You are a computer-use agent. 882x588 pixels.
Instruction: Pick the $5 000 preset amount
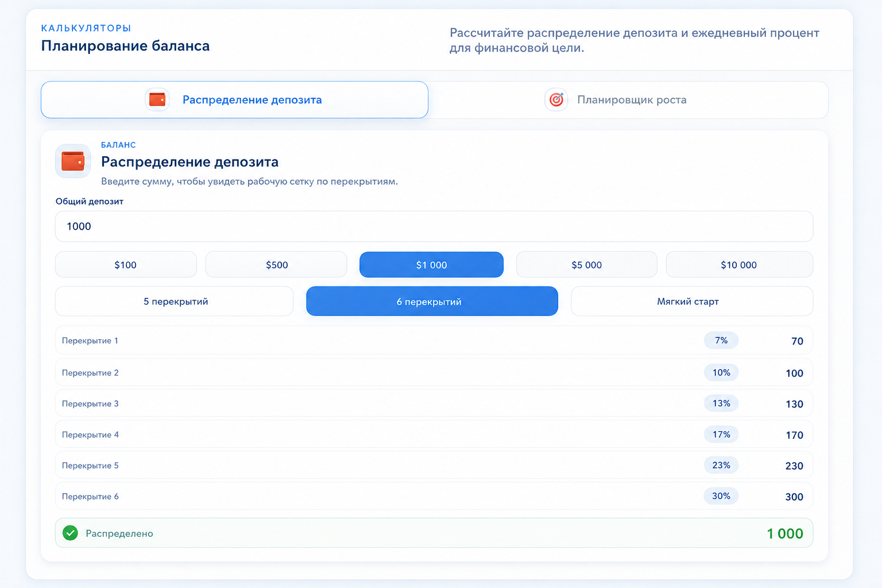pyautogui.click(x=586, y=265)
